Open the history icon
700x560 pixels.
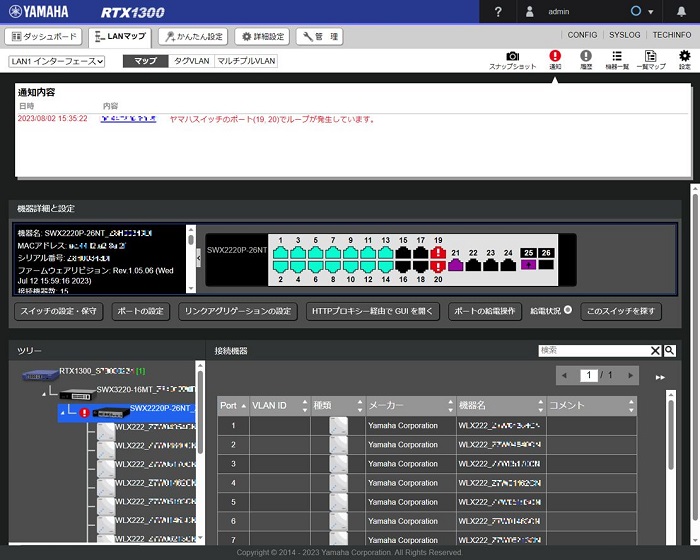point(586,56)
